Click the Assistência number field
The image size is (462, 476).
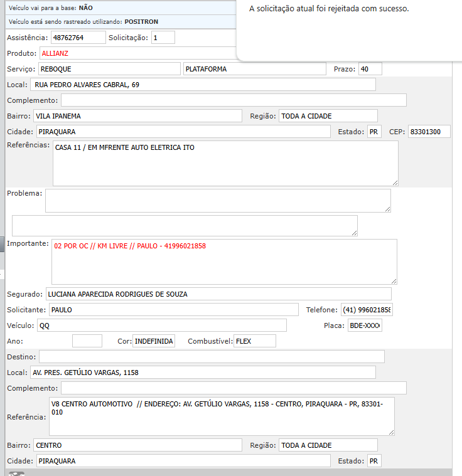tap(78, 38)
